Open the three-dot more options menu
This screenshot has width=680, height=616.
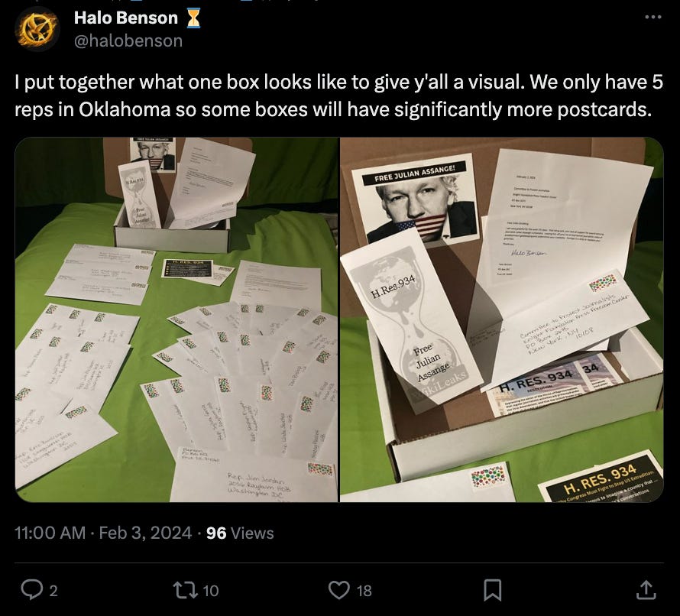pos(653,18)
